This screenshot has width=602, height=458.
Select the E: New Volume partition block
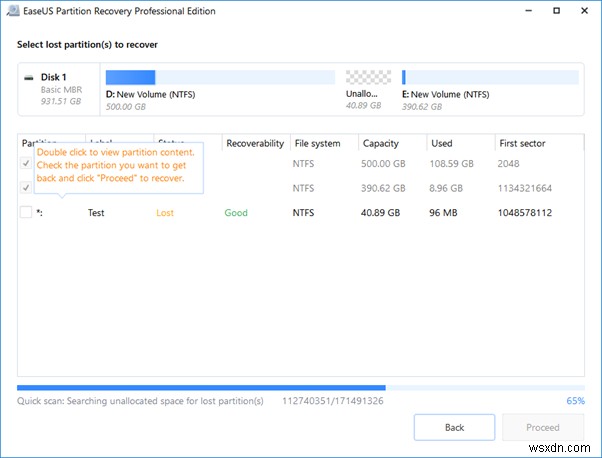(x=490, y=86)
